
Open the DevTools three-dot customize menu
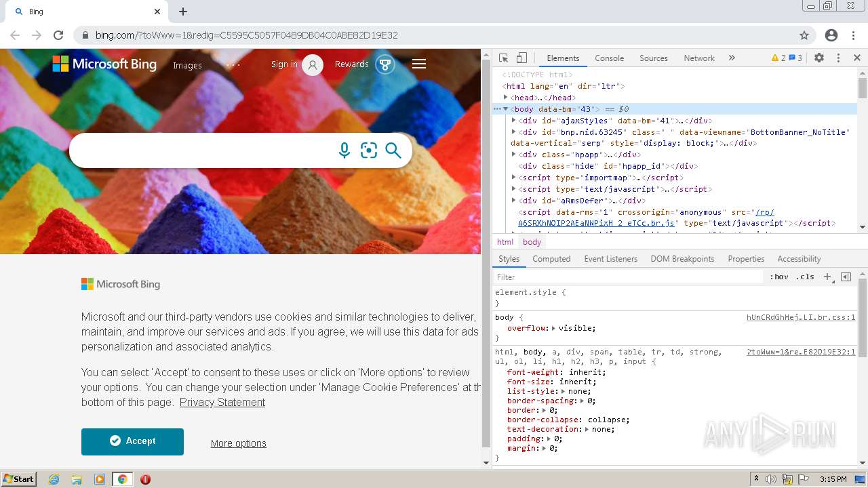[838, 58]
